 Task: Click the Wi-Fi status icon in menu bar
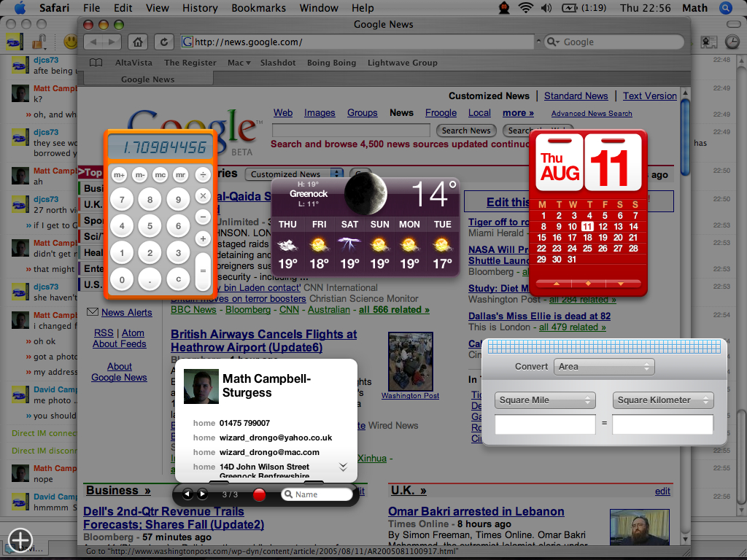point(525,7)
